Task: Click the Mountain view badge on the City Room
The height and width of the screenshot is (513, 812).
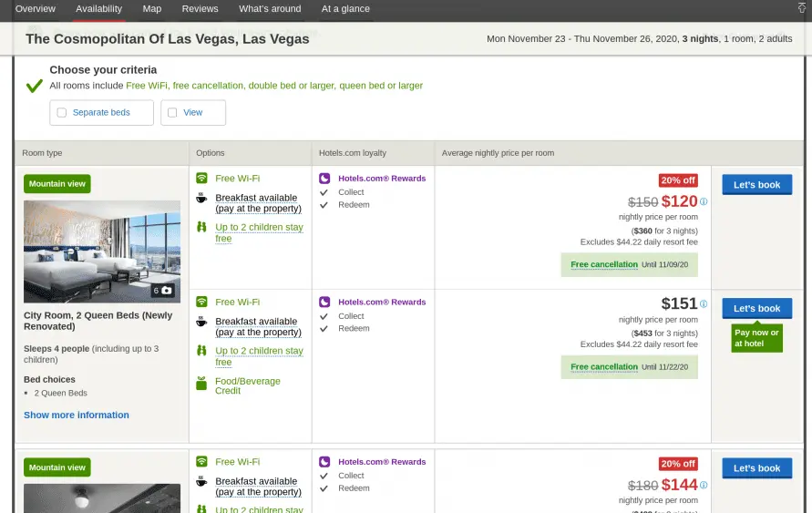Action: click(57, 184)
